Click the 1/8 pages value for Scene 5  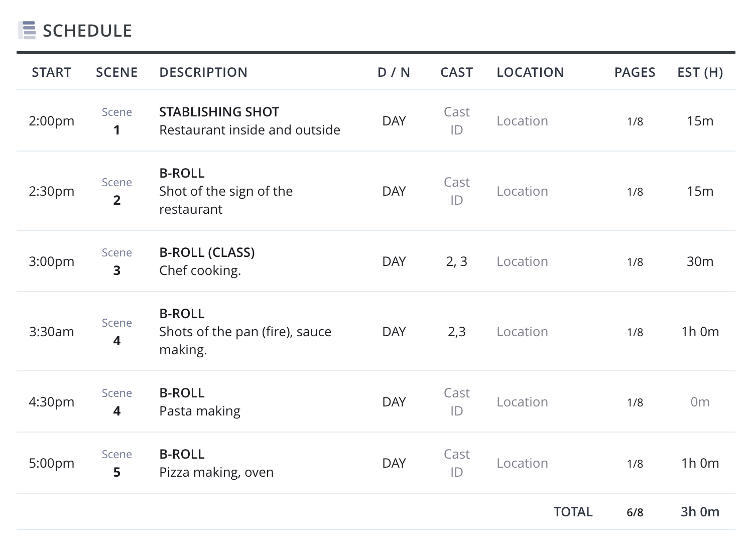tap(635, 464)
